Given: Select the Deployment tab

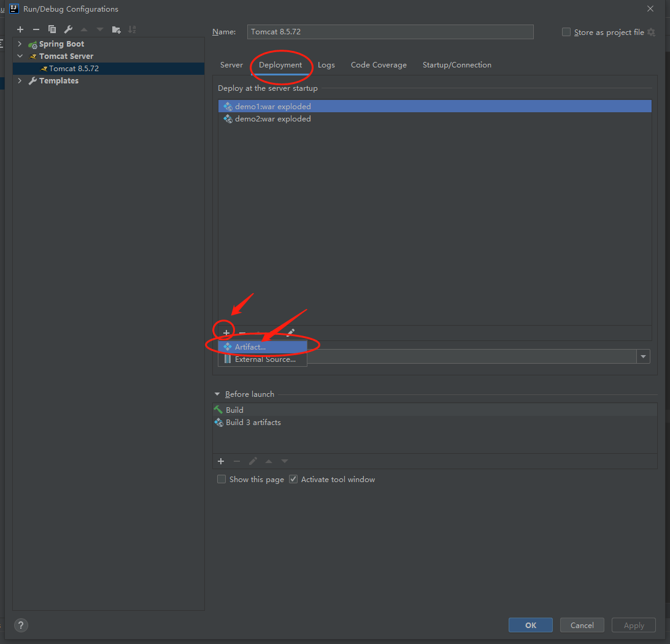Looking at the screenshot, I should (x=280, y=65).
